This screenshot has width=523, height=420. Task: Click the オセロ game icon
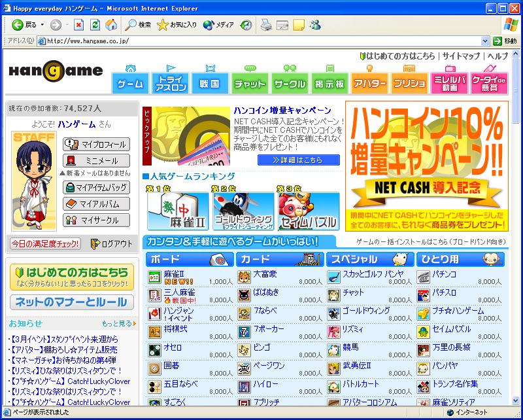(x=154, y=350)
